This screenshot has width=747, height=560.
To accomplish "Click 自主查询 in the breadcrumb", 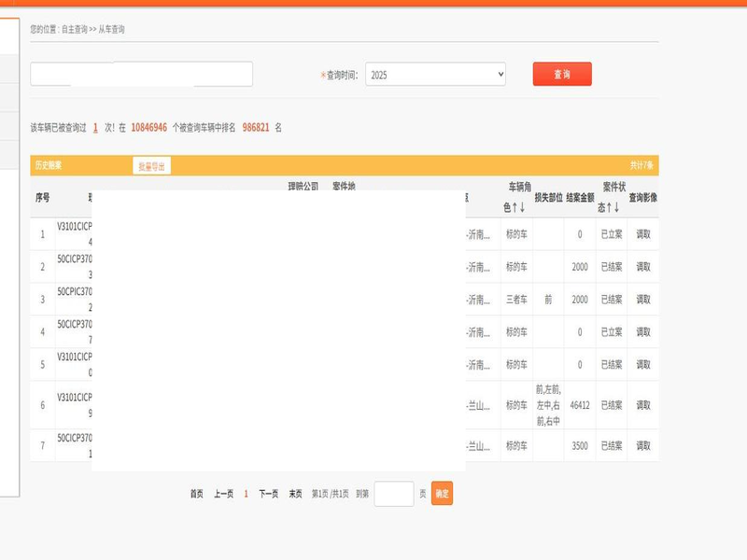I will pos(74,30).
